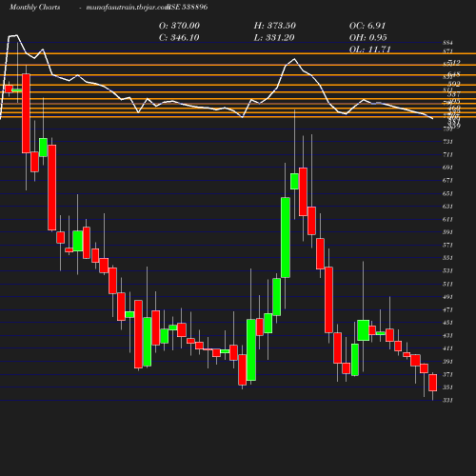The image size is (476, 476).
Task: Click the 731 price axis label
Action: pyautogui.click(x=447, y=142)
